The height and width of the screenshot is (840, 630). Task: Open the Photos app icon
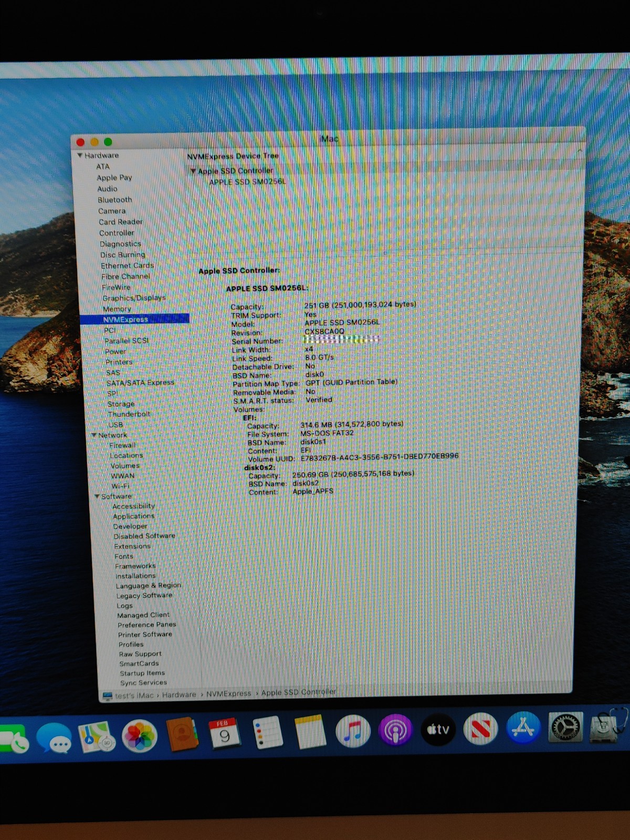140,735
